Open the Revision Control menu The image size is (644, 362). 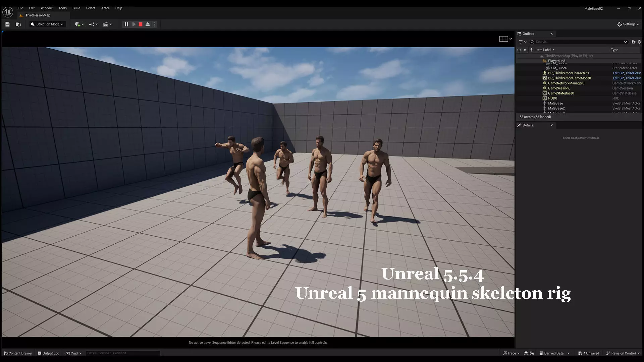[623, 353]
